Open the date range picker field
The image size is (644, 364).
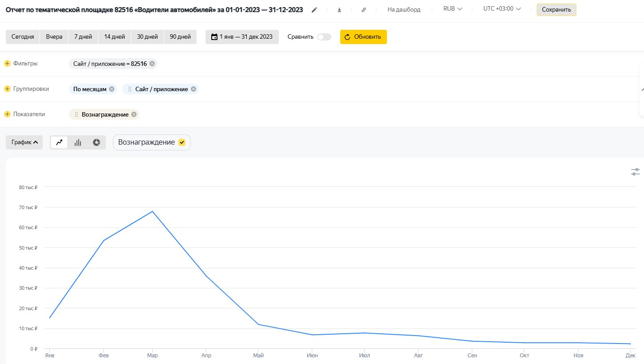(242, 37)
